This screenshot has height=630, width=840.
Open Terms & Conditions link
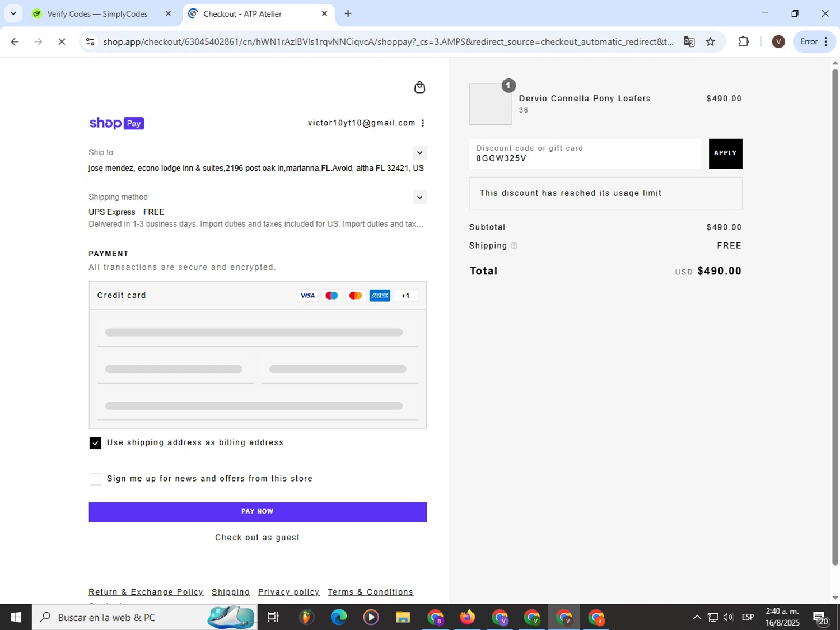[x=371, y=592]
